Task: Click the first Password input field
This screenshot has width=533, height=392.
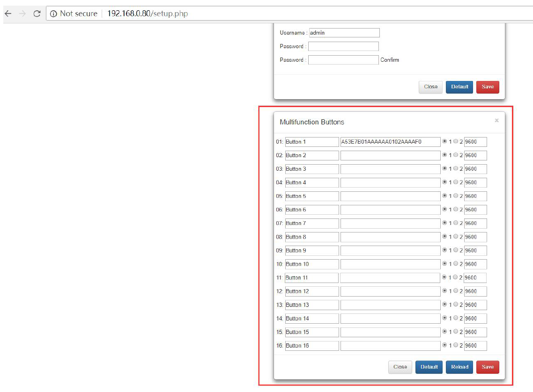Action: (x=343, y=46)
